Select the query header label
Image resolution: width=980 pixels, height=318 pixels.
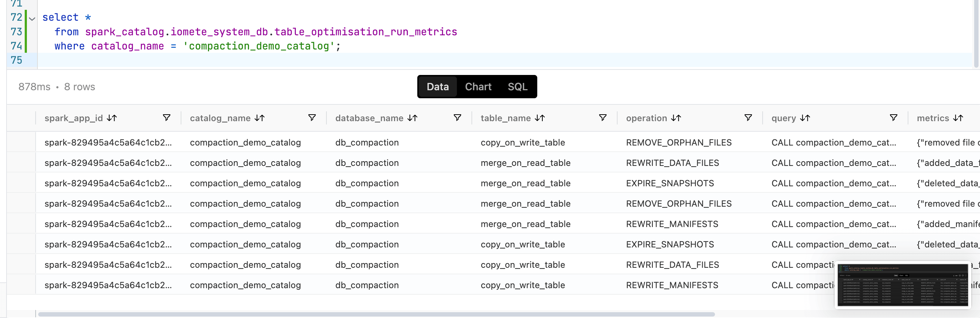(x=784, y=118)
